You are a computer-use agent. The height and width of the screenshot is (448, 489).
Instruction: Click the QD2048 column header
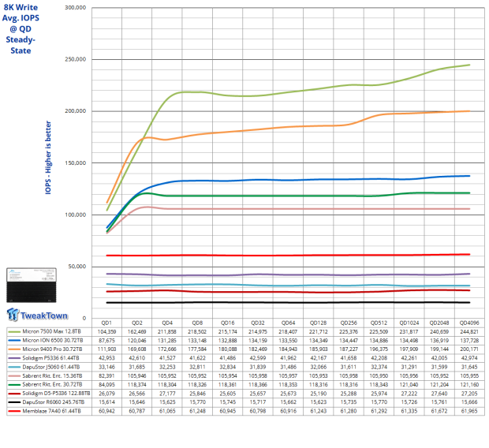(439, 323)
